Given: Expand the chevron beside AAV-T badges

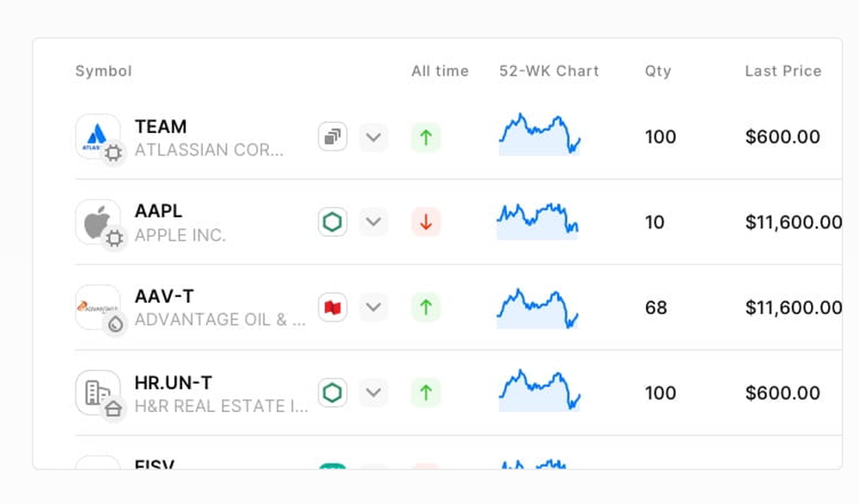Looking at the screenshot, I should point(374,307).
